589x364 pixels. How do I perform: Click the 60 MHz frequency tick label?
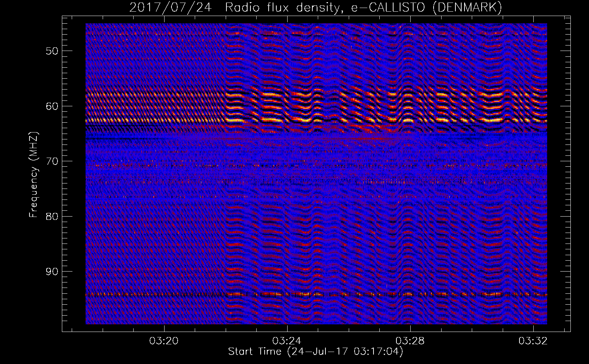[x=52, y=106]
